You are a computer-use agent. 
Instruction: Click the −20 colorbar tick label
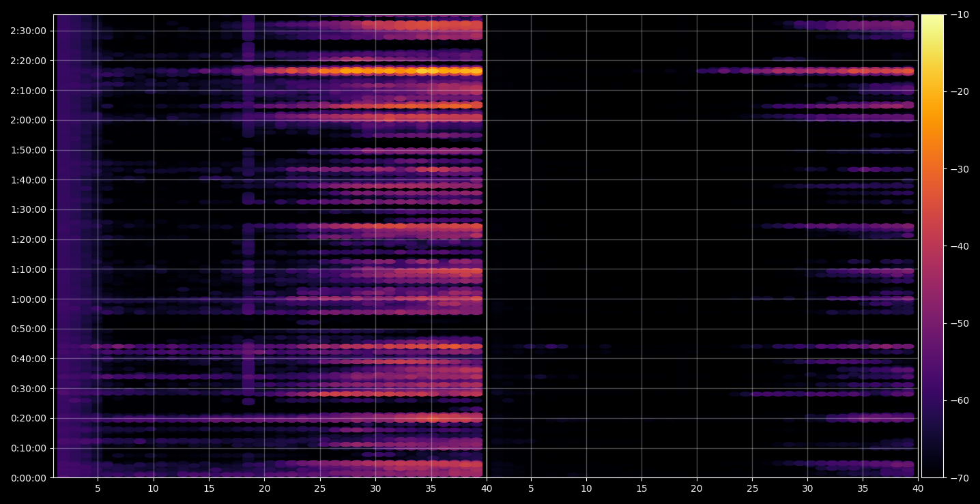959,92
